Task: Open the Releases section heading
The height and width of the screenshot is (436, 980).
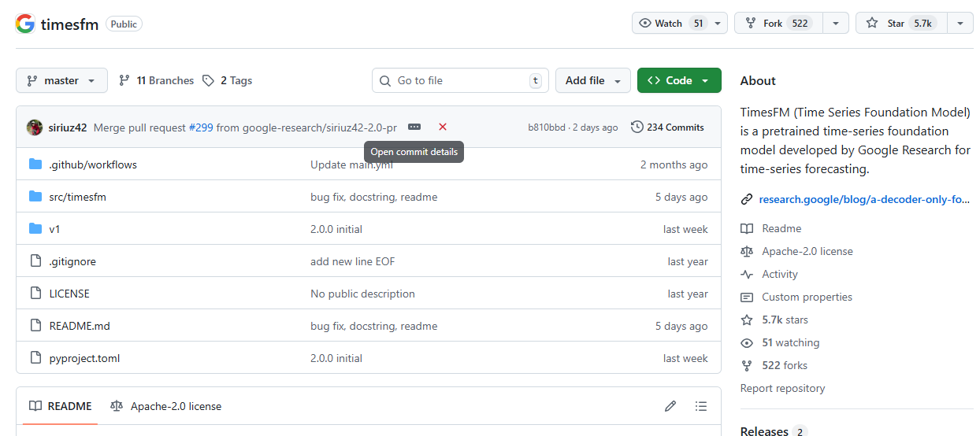Action: click(764, 431)
